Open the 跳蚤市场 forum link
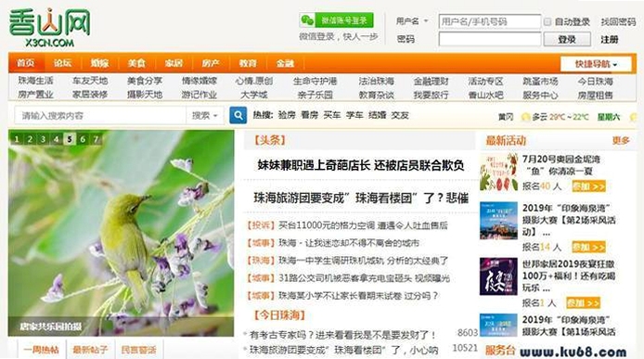The image size is (644, 359). (x=540, y=82)
